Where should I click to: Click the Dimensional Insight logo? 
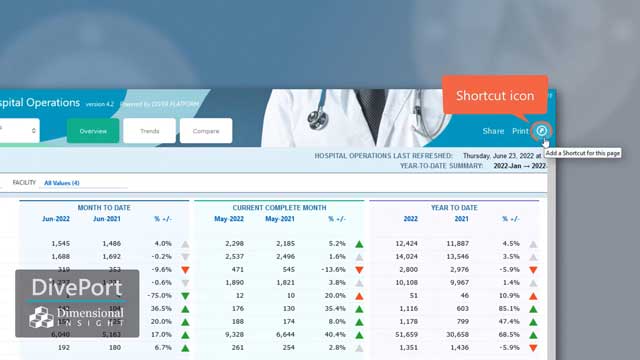(77, 317)
